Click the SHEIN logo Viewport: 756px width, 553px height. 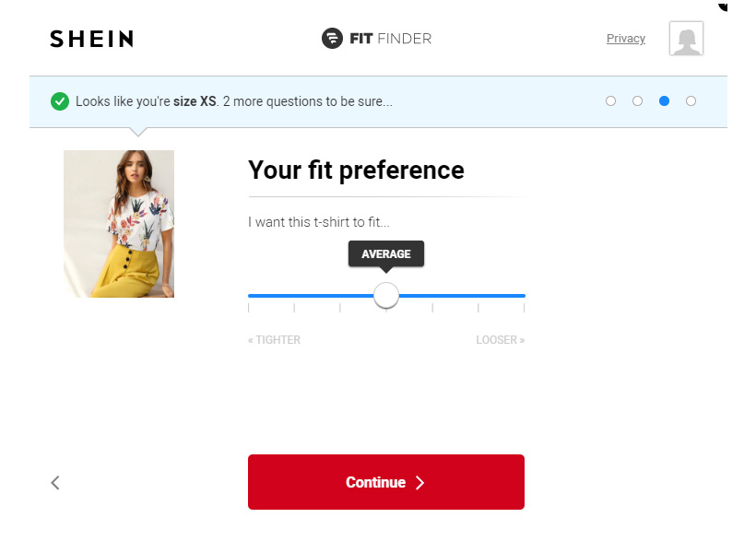point(90,39)
